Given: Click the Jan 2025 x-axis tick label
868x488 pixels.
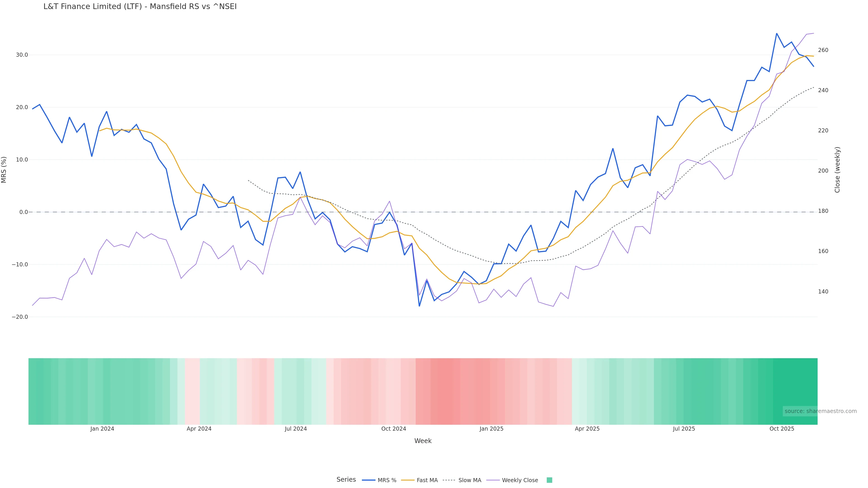Looking at the screenshot, I should pyautogui.click(x=492, y=429).
